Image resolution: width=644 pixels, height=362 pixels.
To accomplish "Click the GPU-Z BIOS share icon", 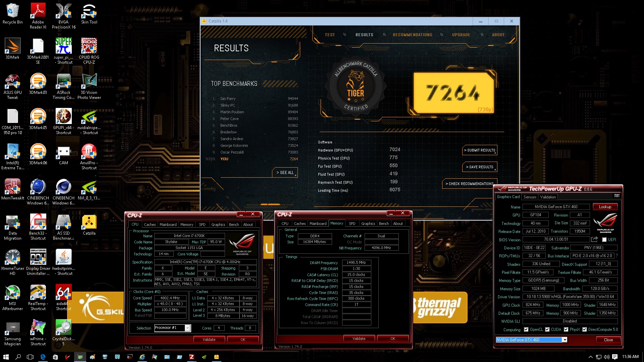I will (x=594, y=239).
